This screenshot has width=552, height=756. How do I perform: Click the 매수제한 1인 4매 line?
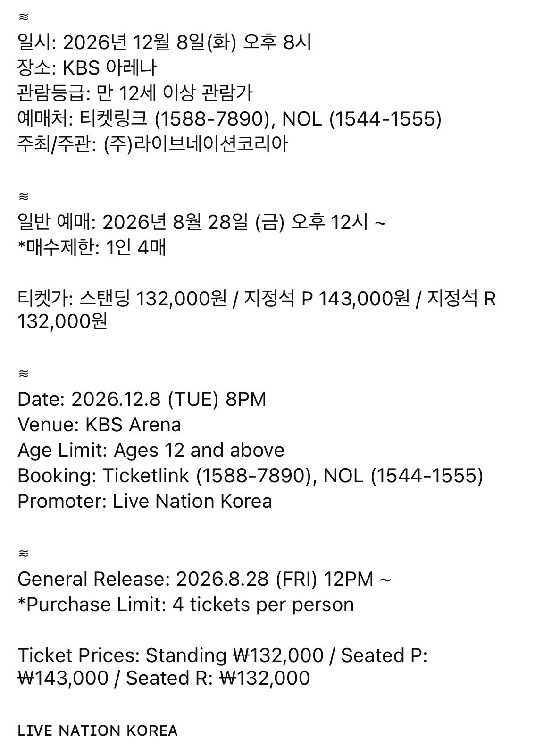[92, 247]
